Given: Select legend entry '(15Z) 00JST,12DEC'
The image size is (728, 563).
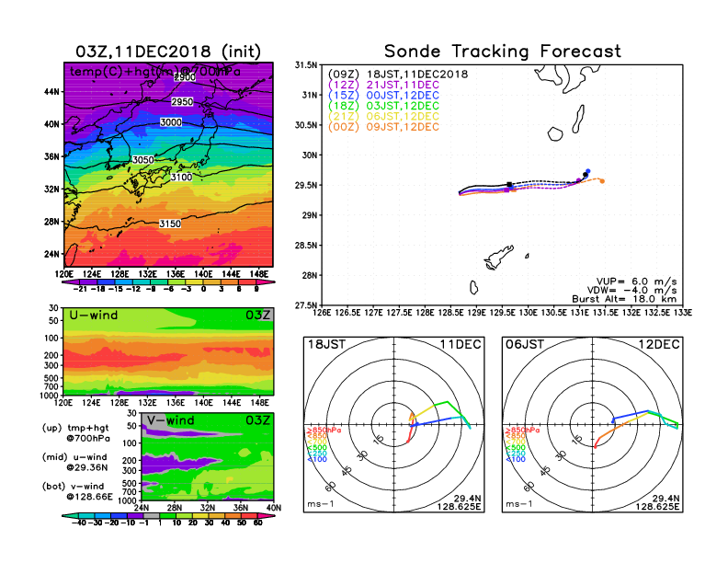Looking at the screenshot, I should 383,96.
